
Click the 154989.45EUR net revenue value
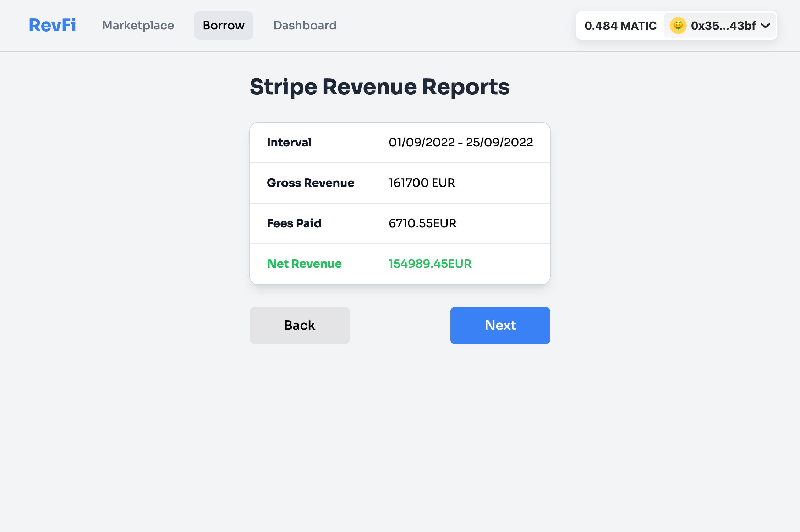pyautogui.click(x=430, y=264)
